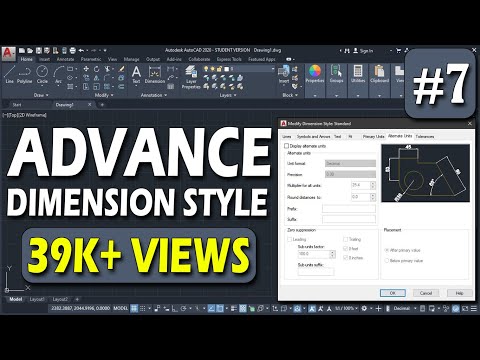Open the Clipboard panel
The width and height of the screenshot is (480, 360).
[x=379, y=74]
